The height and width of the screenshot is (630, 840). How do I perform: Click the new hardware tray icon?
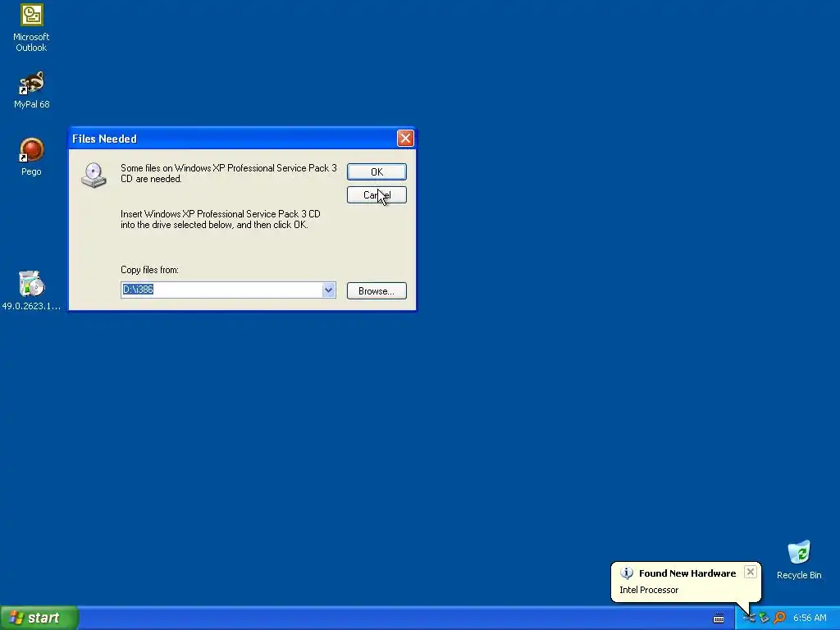point(749,619)
